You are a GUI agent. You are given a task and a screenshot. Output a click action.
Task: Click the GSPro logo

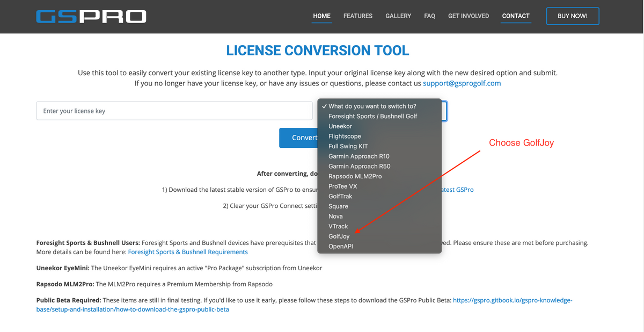[91, 16]
